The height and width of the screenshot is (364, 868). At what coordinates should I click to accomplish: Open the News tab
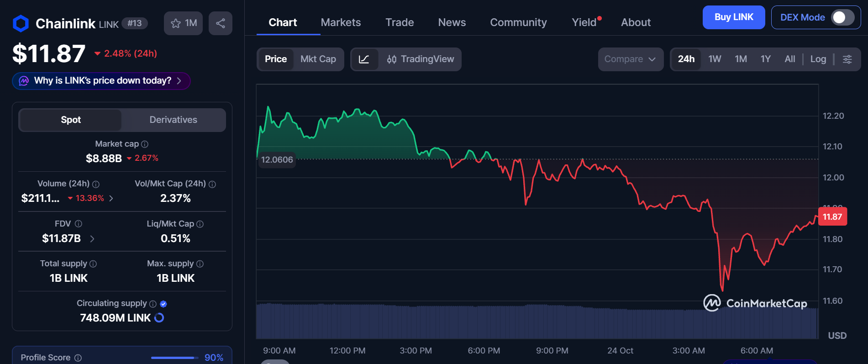tap(452, 22)
